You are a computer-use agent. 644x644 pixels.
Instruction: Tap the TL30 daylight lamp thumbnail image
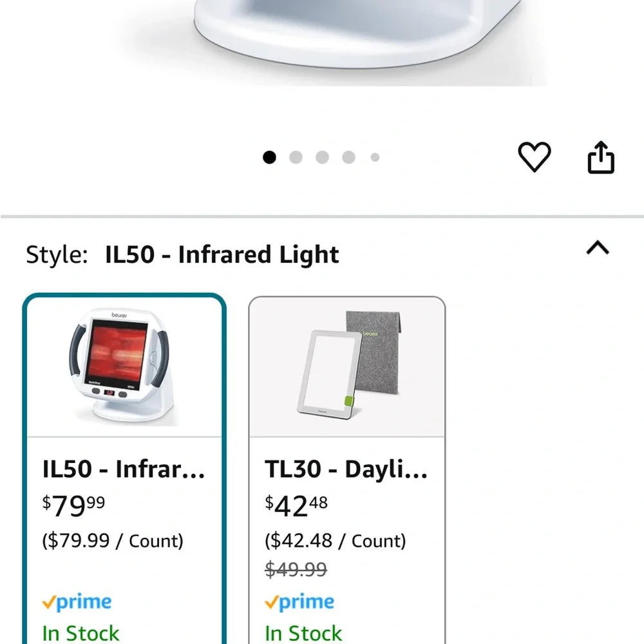[x=346, y=367]
